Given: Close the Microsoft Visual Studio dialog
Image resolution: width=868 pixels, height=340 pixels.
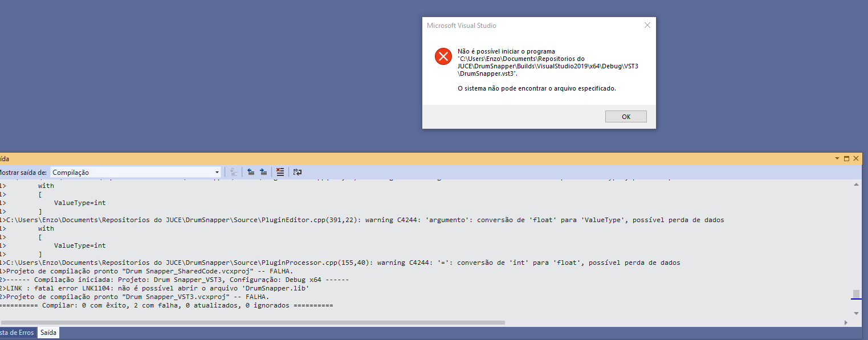Looking at the screenshot, I should [647, 26].
